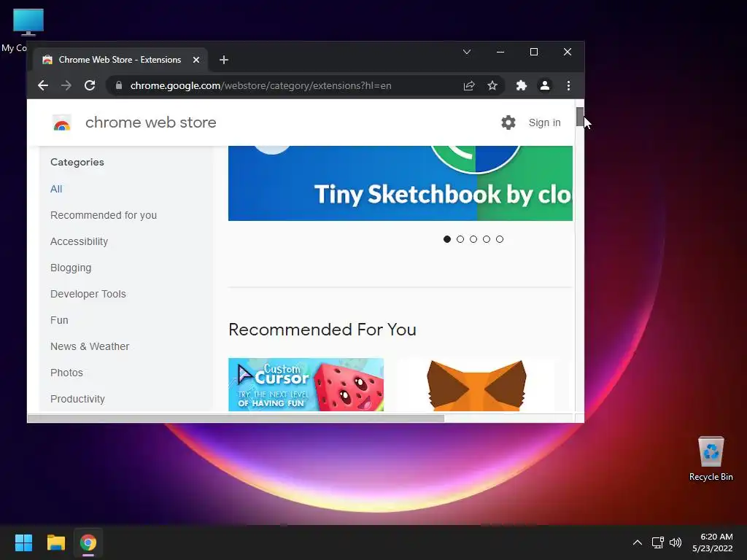Open the Tiny Sketchbook banner
Image resolution: width=747 pixels, height=560 pixels.
[400, 183]
